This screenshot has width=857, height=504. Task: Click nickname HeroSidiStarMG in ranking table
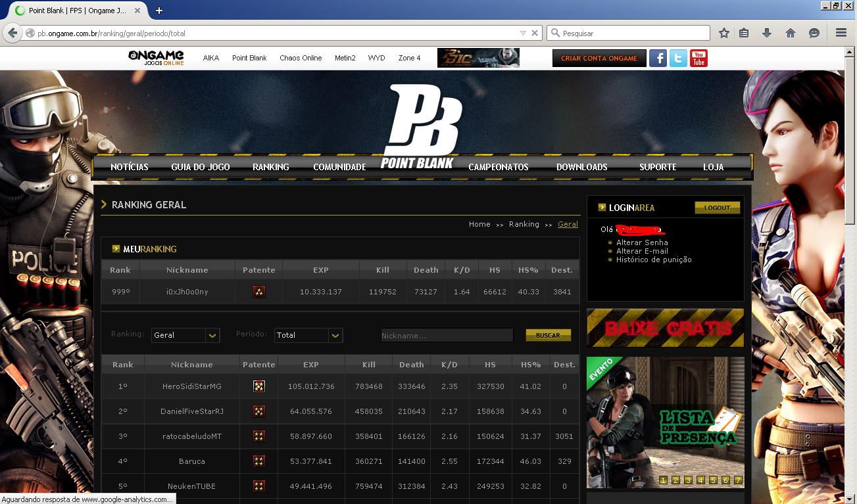click(192, 386)
